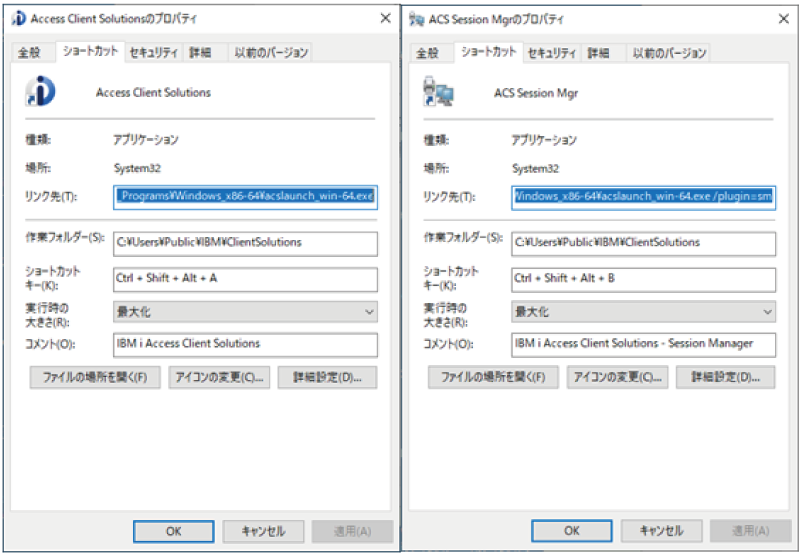800x555 pixels.
Task: Click comment field ending with Session Manager
Action: [643, 345]
